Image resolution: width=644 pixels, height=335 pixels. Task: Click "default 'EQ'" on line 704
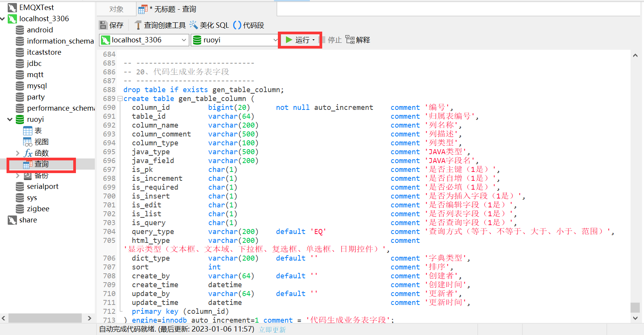tap(301, 232)
